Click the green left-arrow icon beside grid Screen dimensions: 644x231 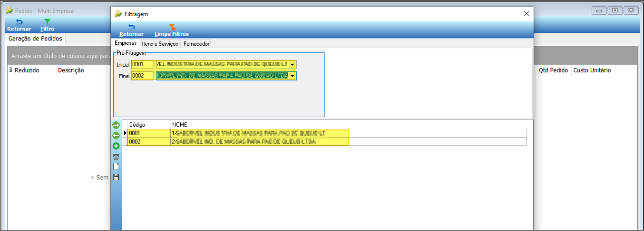(116, 136)
